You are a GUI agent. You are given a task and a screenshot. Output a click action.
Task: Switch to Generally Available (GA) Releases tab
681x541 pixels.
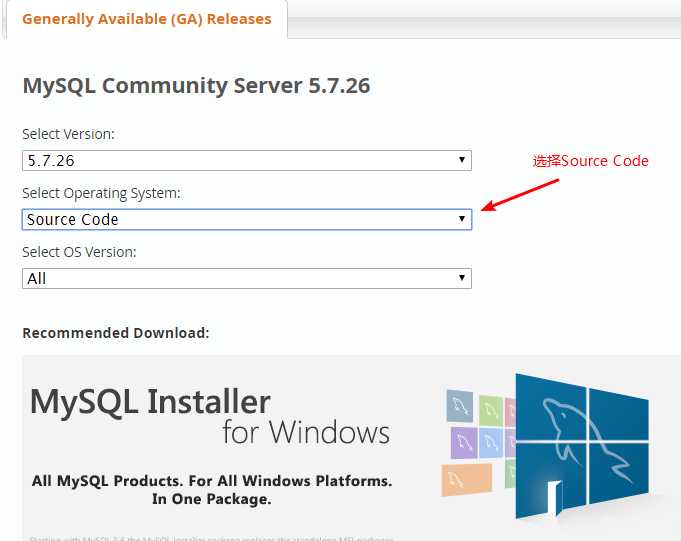coord(146,19)
